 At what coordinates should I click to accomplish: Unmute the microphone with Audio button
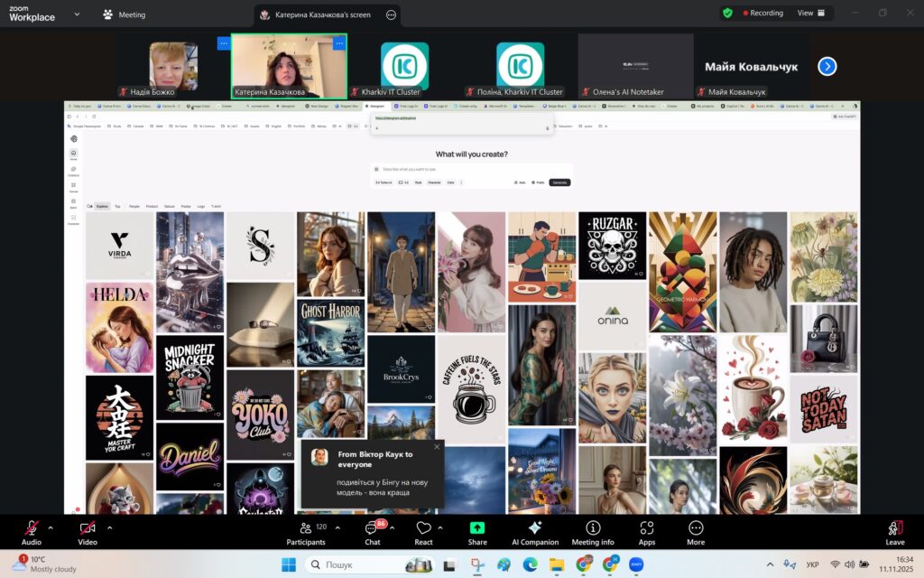coord(32,531)
